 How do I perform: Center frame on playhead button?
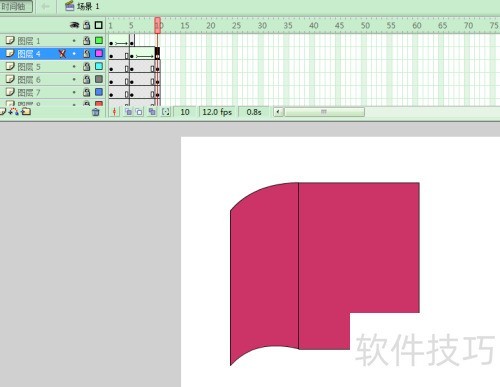coord(114,112)
